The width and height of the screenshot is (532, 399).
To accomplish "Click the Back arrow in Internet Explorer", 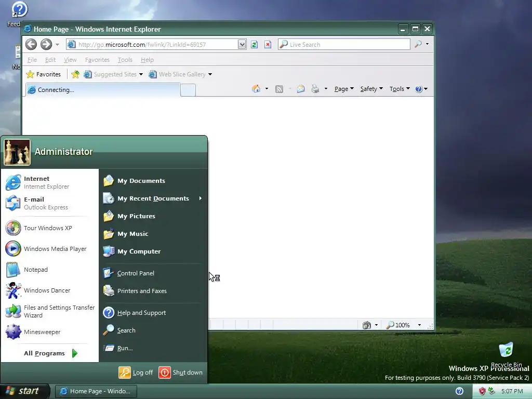I will tap(31, 44).
